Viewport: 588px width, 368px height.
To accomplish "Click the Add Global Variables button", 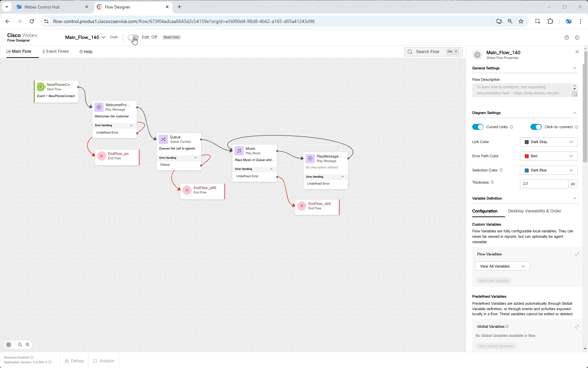I will (x=496, y=346).
